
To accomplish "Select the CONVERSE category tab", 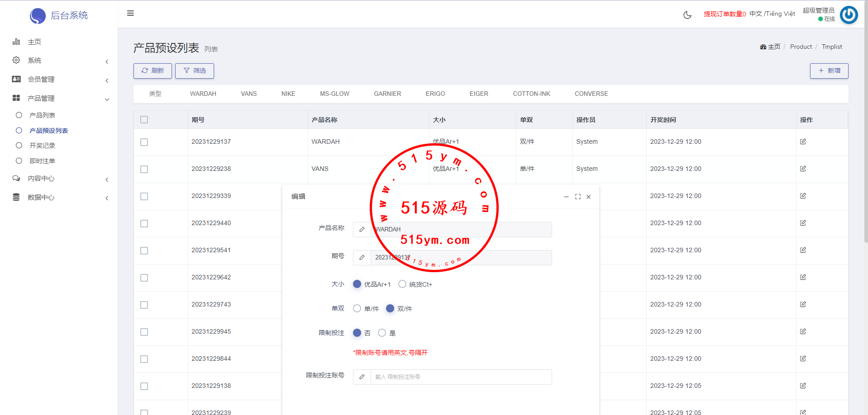I will (x=591, y=94).
